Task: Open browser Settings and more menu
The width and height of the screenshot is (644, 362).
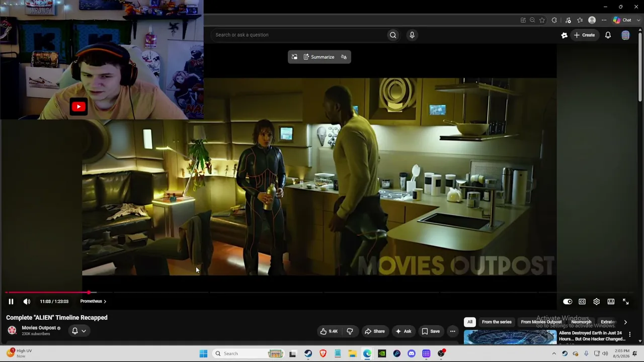Action: [x=604, y=20]
